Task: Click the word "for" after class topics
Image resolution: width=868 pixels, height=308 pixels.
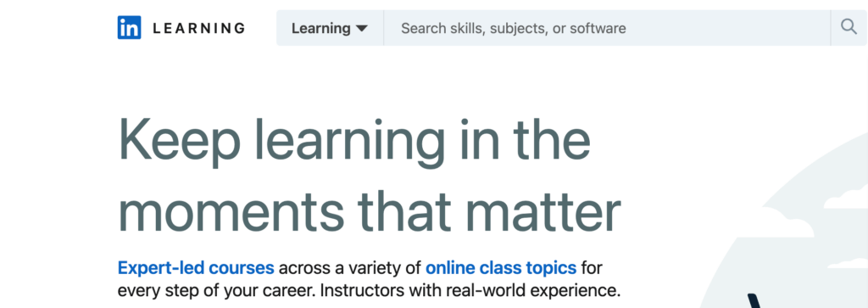Action: click(592, 268)
